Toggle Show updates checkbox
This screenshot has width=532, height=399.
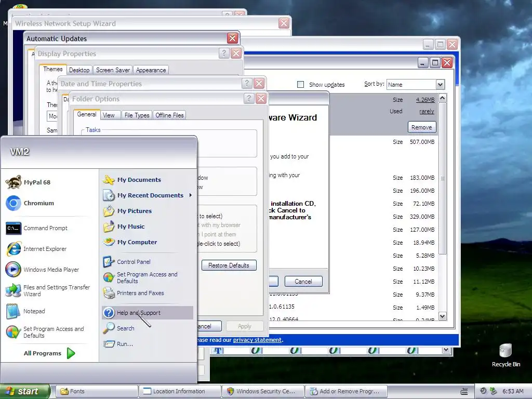[301, 85]
